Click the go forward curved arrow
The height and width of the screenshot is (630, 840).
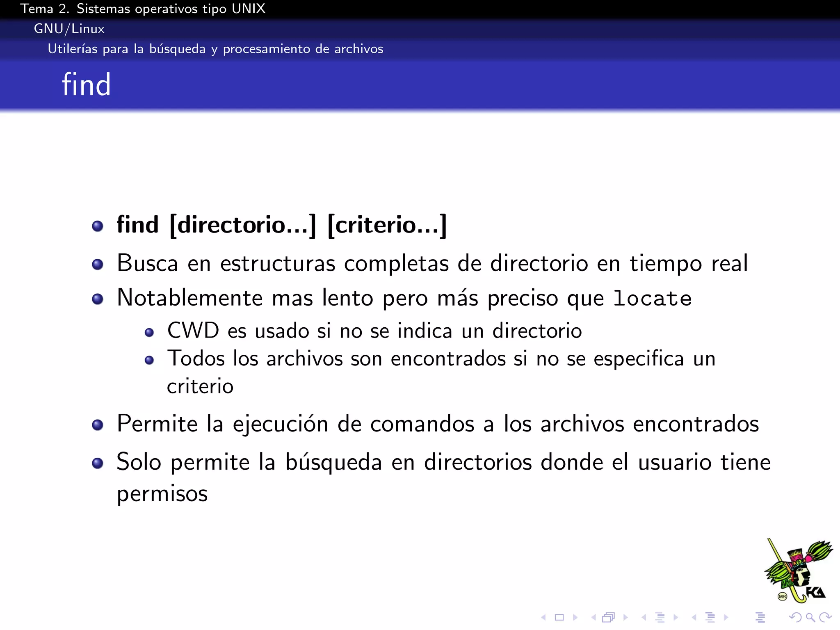[825, 617]
